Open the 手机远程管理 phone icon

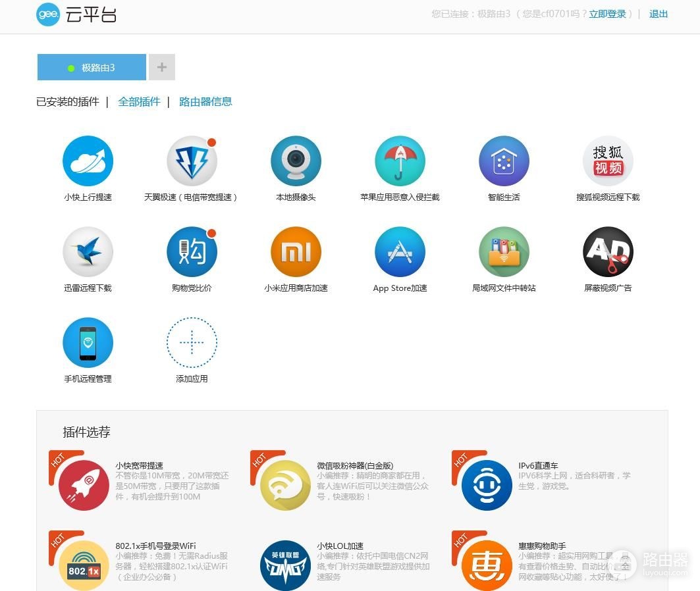click(88, 342)
